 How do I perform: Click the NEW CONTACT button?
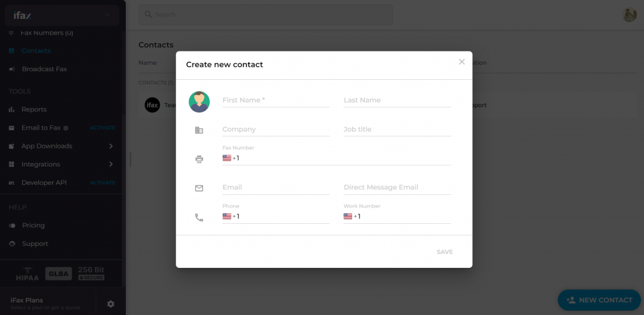[599, 300]
